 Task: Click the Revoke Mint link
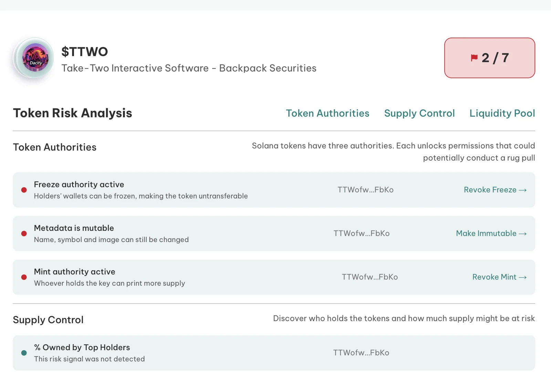pos(499,277)
